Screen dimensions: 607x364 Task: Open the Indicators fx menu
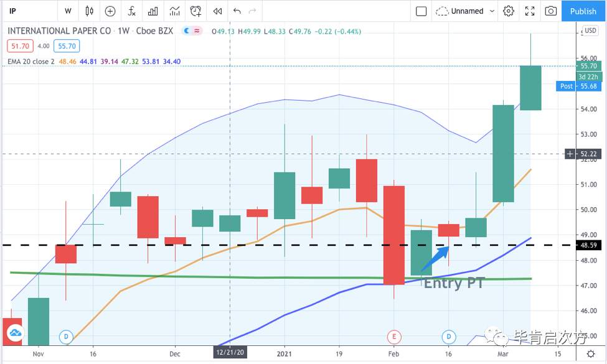tap(131, 11)
